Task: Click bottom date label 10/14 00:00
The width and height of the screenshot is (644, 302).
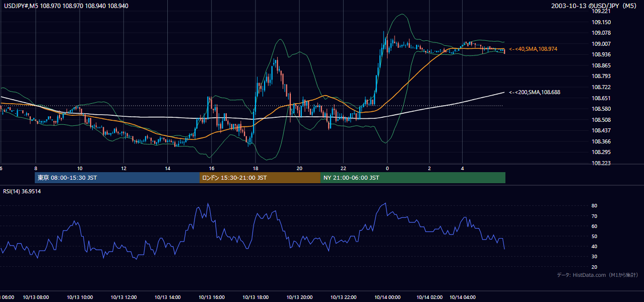Action: point(388,297)
